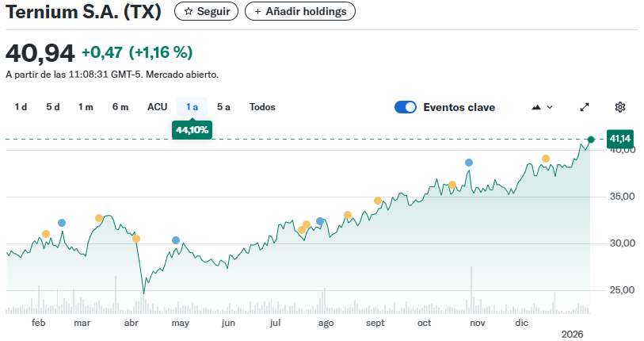Expand the chart to fullscreen
Viewport: 644px width, 341px height.
tap(585, 107)
